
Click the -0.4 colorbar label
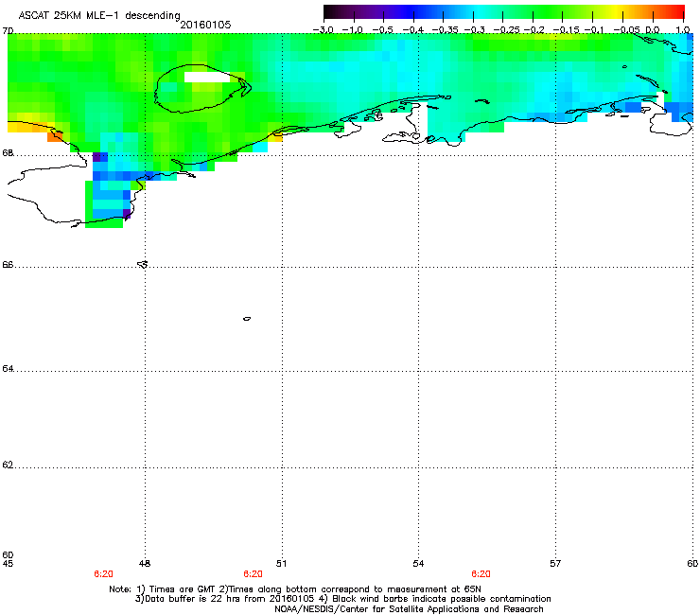pyautogui.click(x=412, y=30)
